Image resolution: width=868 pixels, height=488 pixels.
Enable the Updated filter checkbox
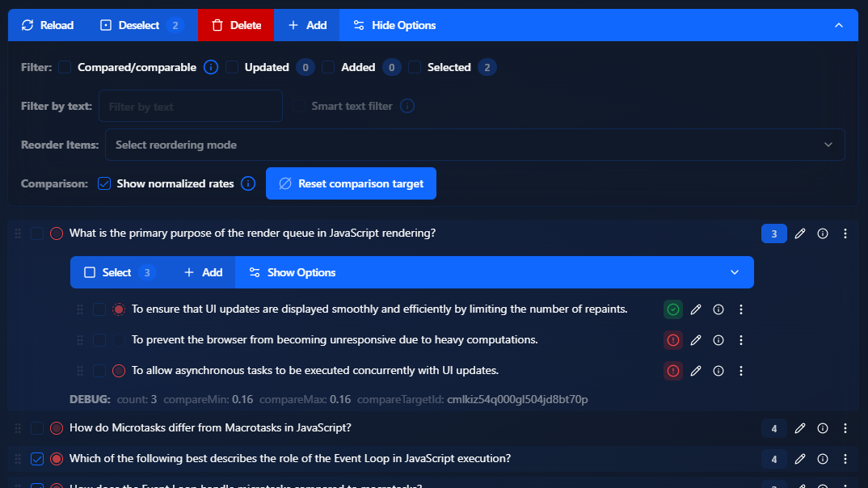232,68
